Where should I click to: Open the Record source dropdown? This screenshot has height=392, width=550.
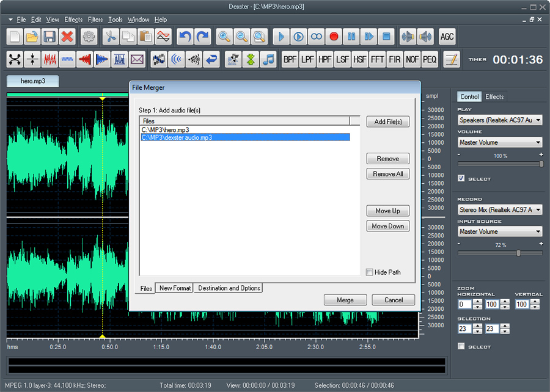pos(500,209)
